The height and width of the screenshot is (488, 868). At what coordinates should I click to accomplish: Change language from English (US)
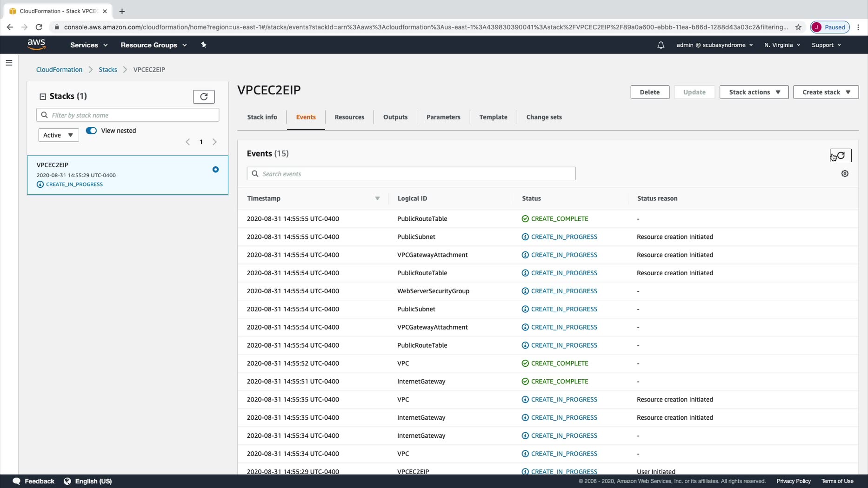click(x=93, y=481)
